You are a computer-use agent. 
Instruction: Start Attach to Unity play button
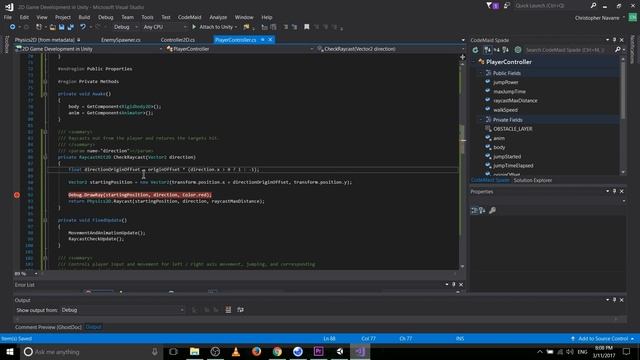coord(194,27)
